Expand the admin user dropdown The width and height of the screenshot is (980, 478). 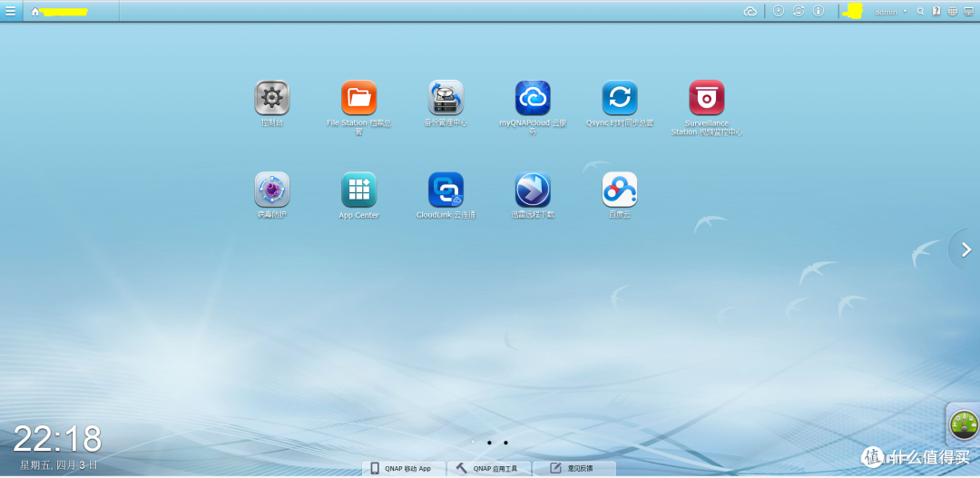(x=890, y=12)
